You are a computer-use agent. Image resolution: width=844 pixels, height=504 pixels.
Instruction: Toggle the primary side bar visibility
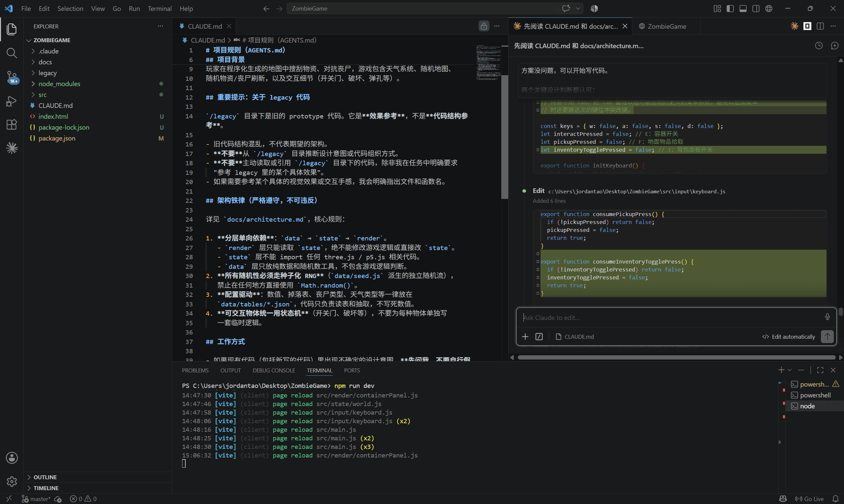click(730, 9)
